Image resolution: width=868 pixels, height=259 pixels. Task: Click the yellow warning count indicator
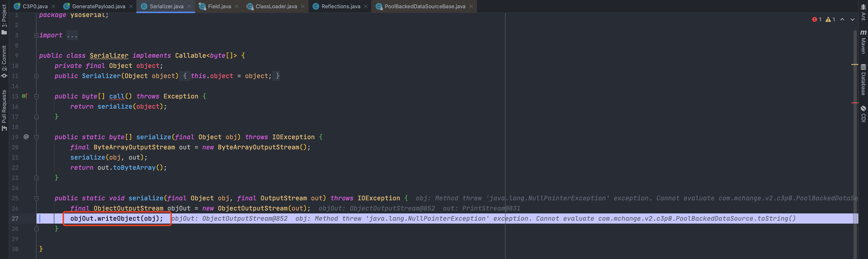[830, 20]
